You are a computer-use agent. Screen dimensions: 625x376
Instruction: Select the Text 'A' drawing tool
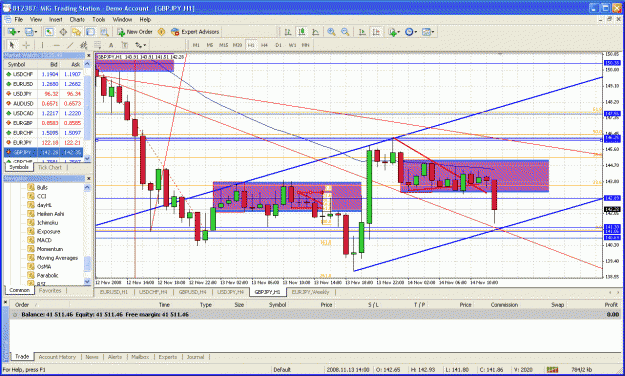[111, 45]
